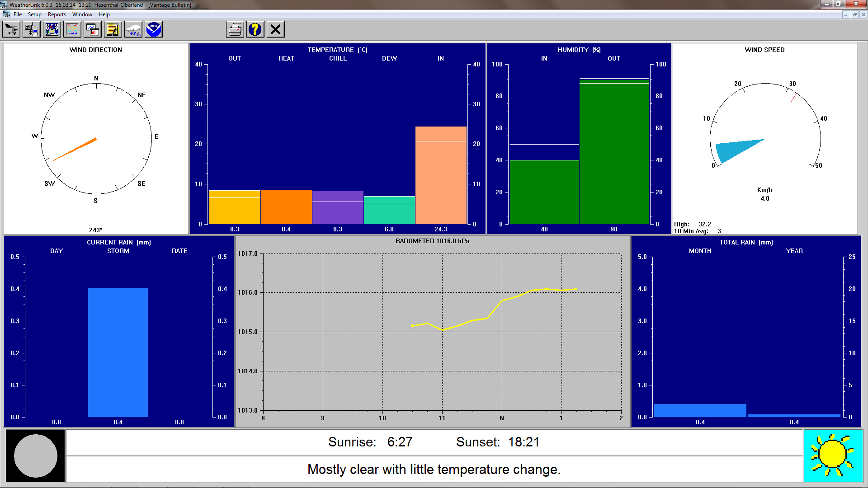This screenshot has width=868, height=488.
Task: Click the HUMIDITY (%) panel title
Action: pos(579,50)
